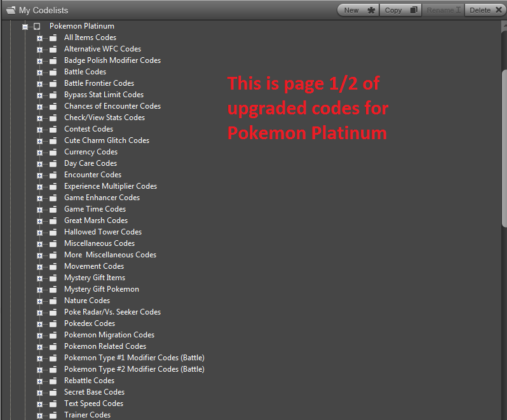Click the More Miscellaneous Codes folder icon

click(53, 255)
